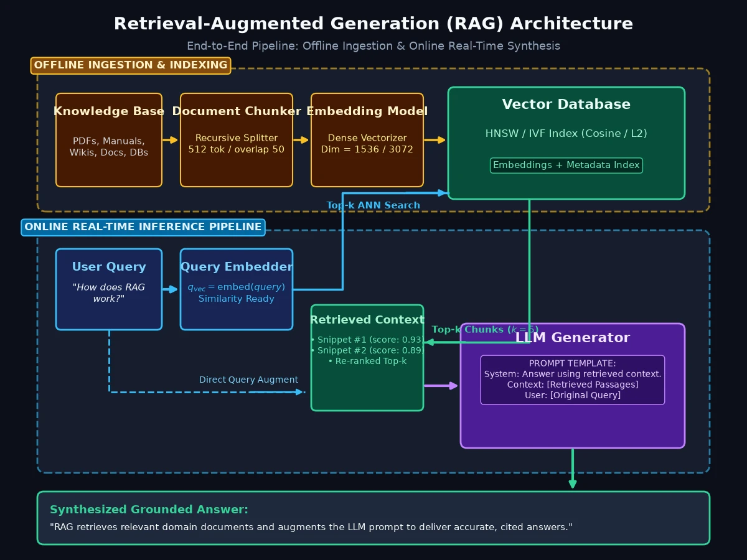
Task: Click the End-to-End Pipeline subtitle
Action: click(x=374, y=46)
